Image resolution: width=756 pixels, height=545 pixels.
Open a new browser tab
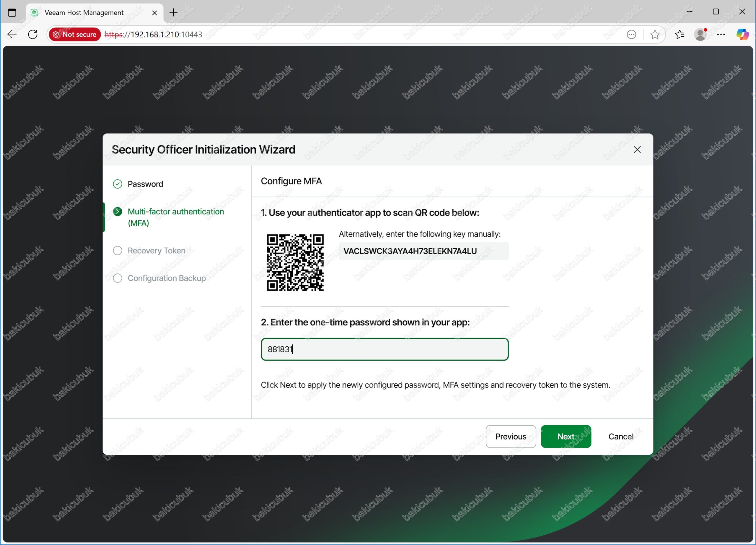tap(173, 13)
